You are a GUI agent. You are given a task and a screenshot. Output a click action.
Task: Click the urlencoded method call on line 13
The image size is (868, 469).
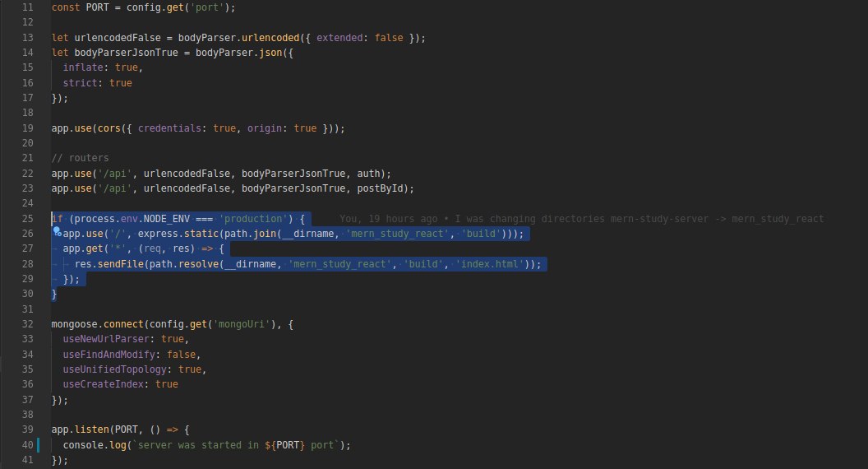click(x=270, y=38)
